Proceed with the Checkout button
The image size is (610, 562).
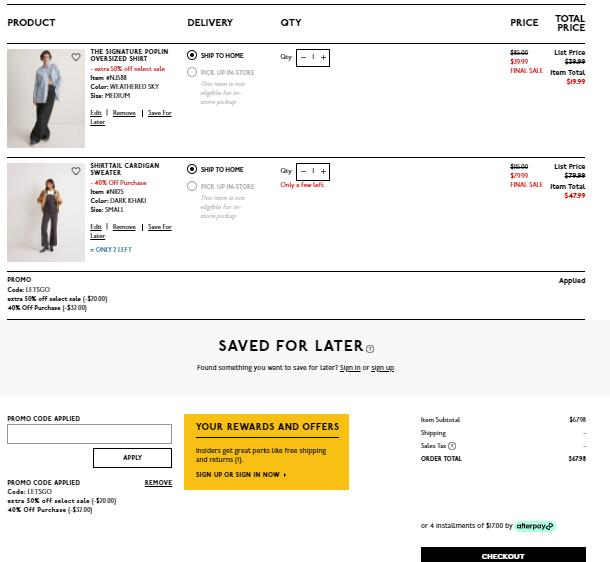coord(503,555)
